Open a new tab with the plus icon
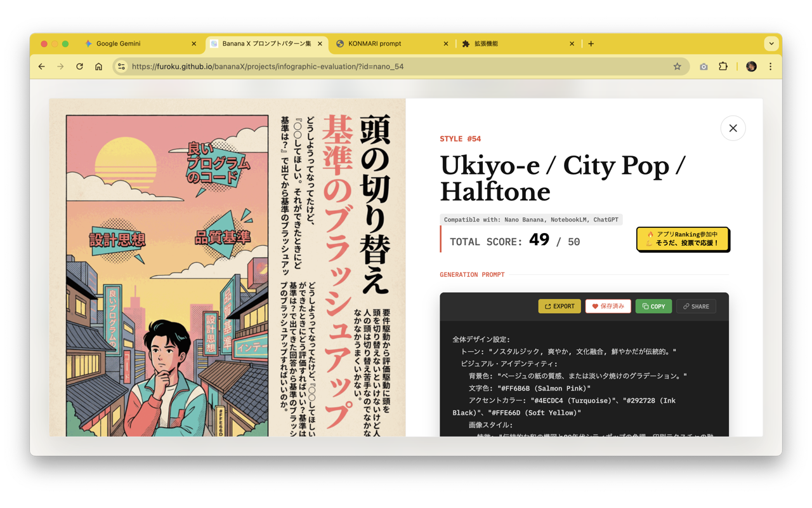Image resolution: width=812 pixels, height=508 pixels. click(x=591, y=43)
